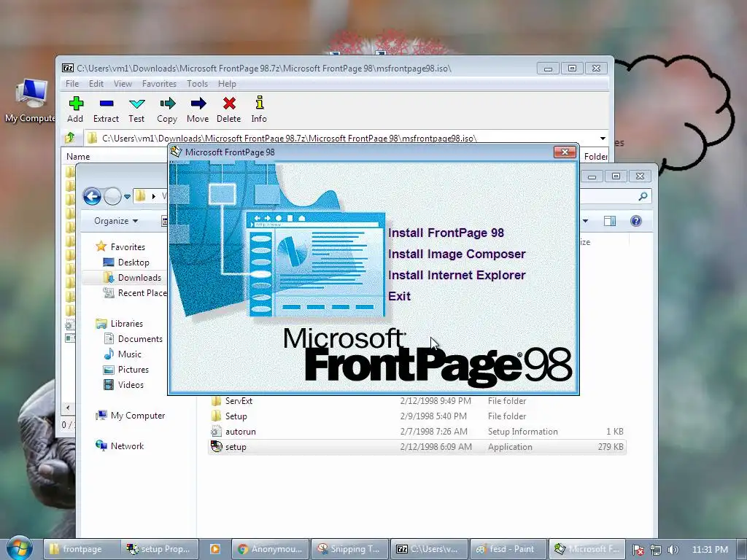Go up one folder level in 7-Zip
The height and width of the screenshot is (560, 747).
tap(70, 138)
